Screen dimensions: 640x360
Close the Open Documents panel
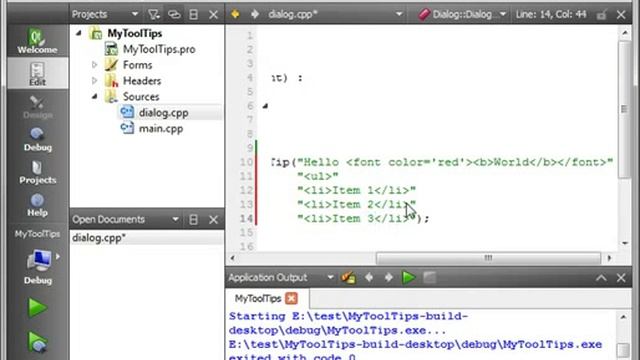coord(213,220)
